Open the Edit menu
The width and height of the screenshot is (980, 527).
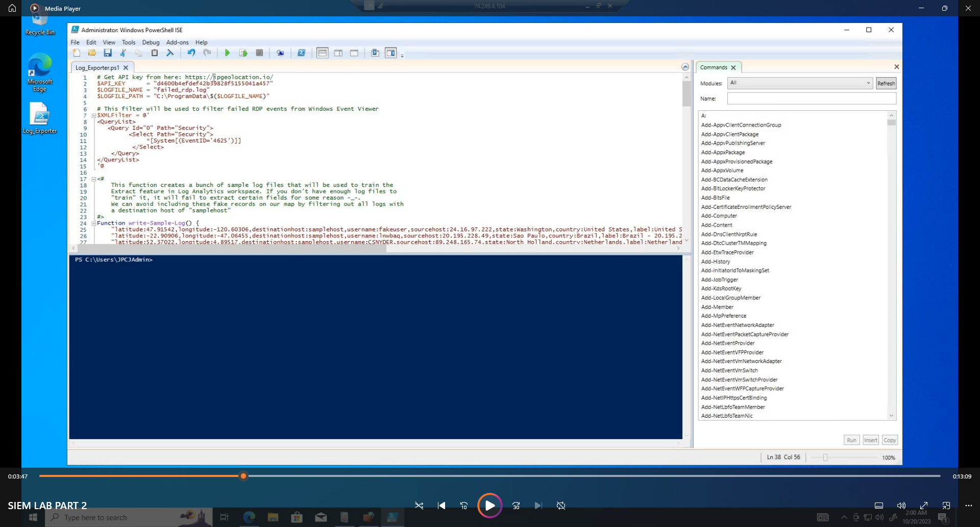tap(91, 42)
